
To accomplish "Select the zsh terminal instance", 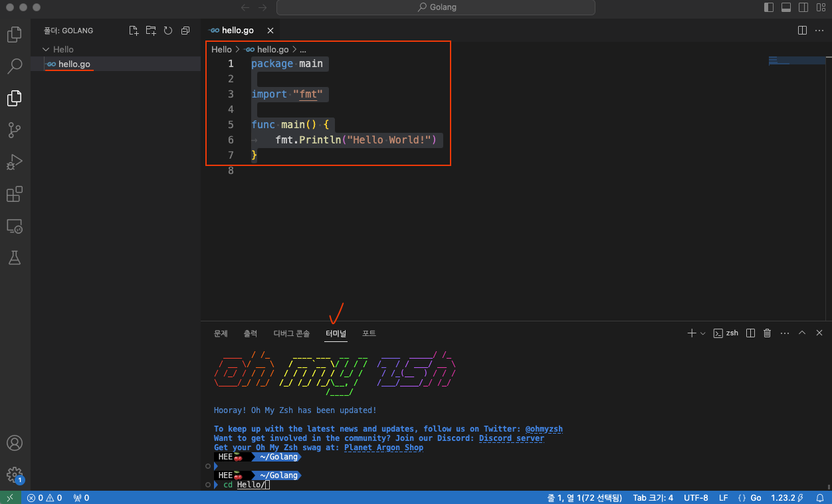I will click(x=726, y=333).
